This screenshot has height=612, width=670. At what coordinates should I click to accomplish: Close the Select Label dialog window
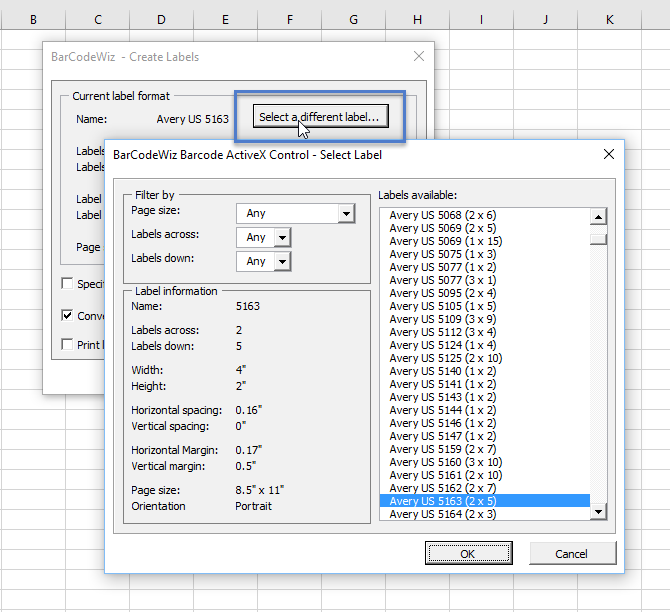point(609,154)
